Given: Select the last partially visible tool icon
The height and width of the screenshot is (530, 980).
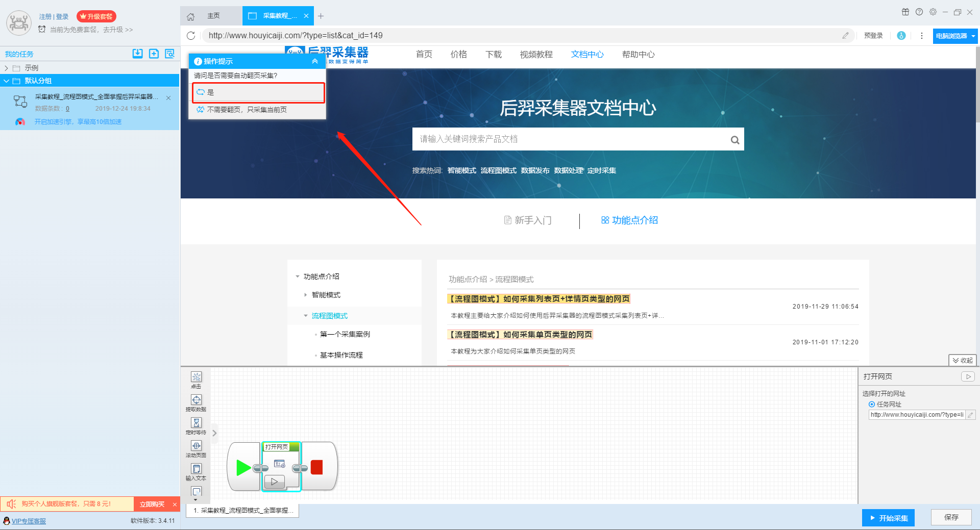Looking at the screenshot, I should (197, 491).
